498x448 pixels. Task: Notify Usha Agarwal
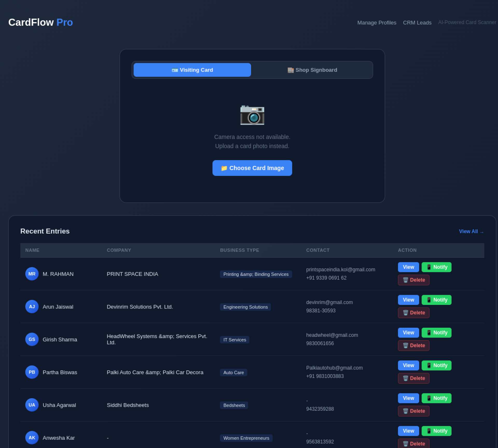(437, 398)
